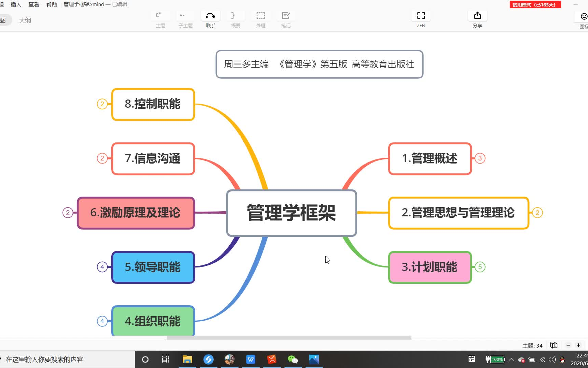Expand the 4.组织职能 subtopic count bubble
The width and height of the screenshot is (588, 368).
(x=102, y=321)
